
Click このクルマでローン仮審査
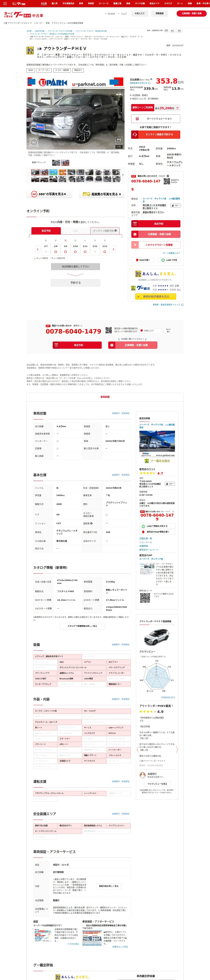156,245
